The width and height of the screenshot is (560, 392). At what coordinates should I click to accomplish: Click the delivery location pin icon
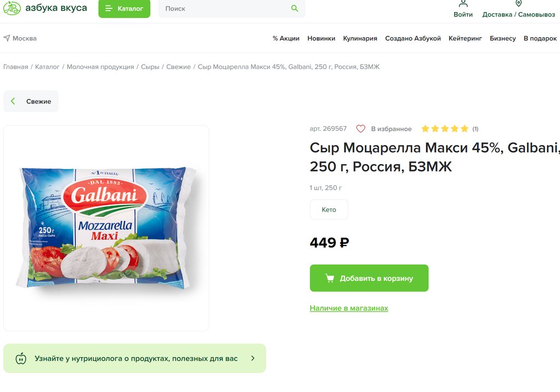[518, 4]
